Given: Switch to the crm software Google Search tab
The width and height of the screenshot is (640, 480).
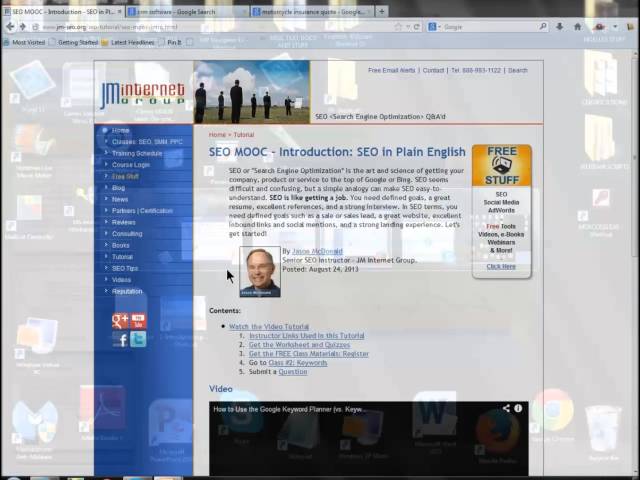Looking at the screenshot, I should coord(187,12).
